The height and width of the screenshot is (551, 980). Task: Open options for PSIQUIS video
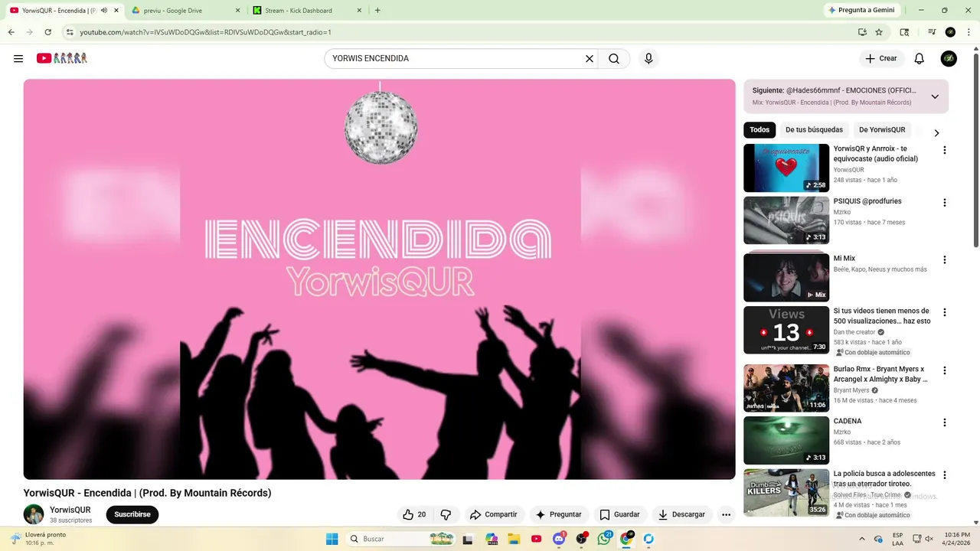tap(945, 203)
